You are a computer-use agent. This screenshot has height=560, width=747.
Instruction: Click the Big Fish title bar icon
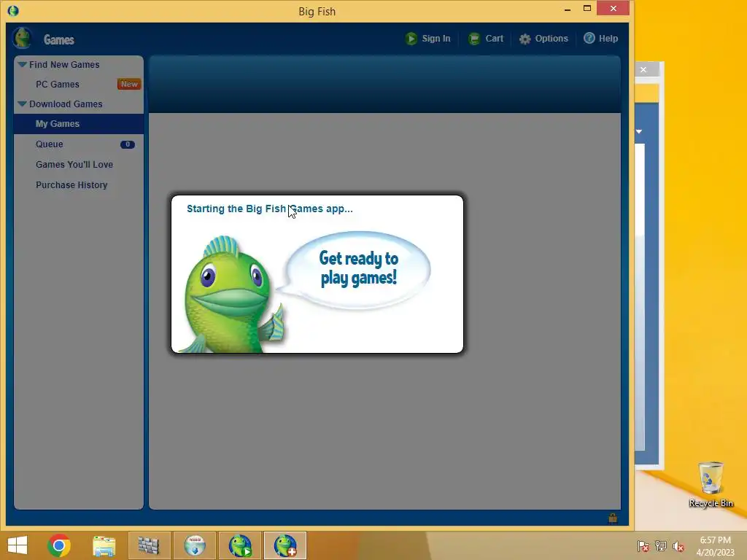coord(13,10)
